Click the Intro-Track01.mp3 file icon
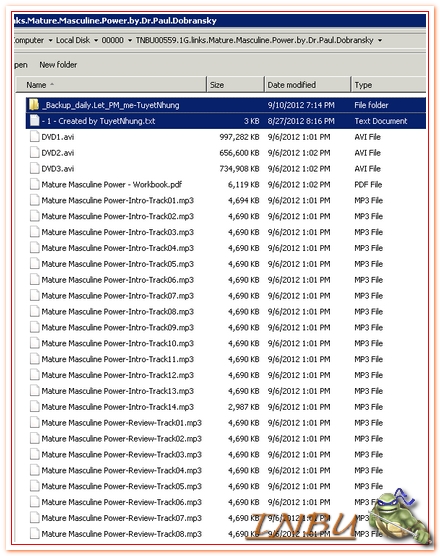The width and height of the screenshot is (440, 556). (34, 200)
